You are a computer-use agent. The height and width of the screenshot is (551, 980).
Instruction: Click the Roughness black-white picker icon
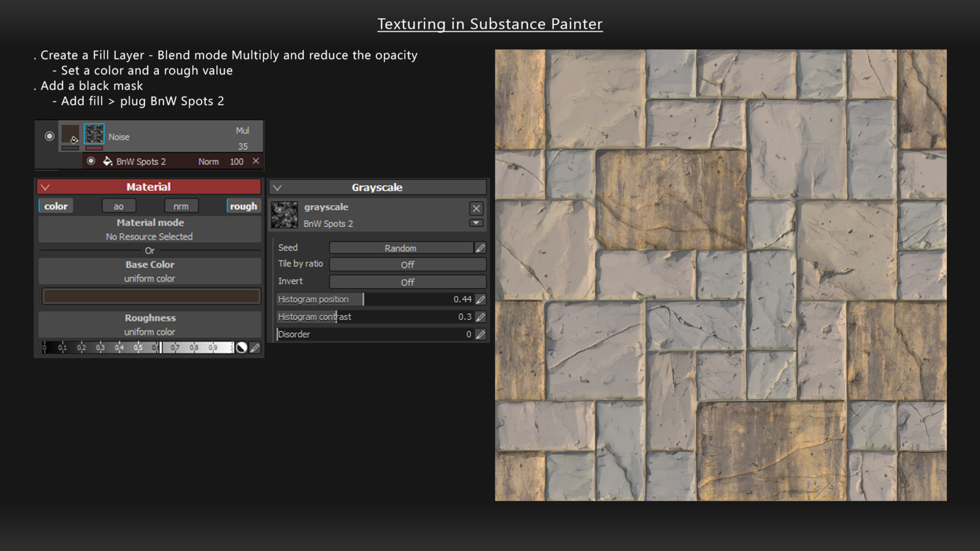(242, 348)
